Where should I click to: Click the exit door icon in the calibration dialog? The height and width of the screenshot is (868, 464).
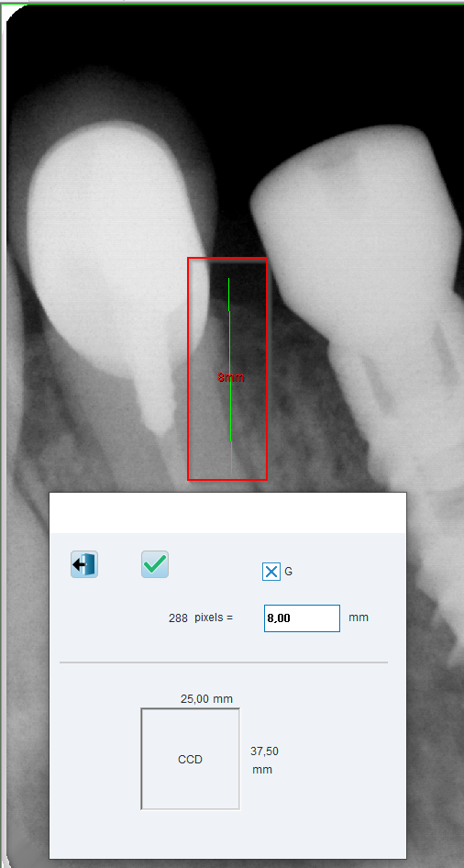(84, 564)
